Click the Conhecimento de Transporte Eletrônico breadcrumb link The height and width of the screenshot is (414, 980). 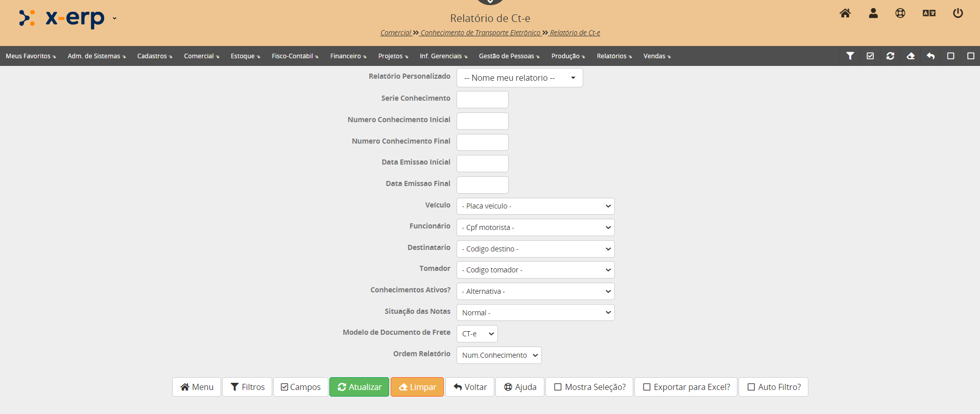[480, 33]
